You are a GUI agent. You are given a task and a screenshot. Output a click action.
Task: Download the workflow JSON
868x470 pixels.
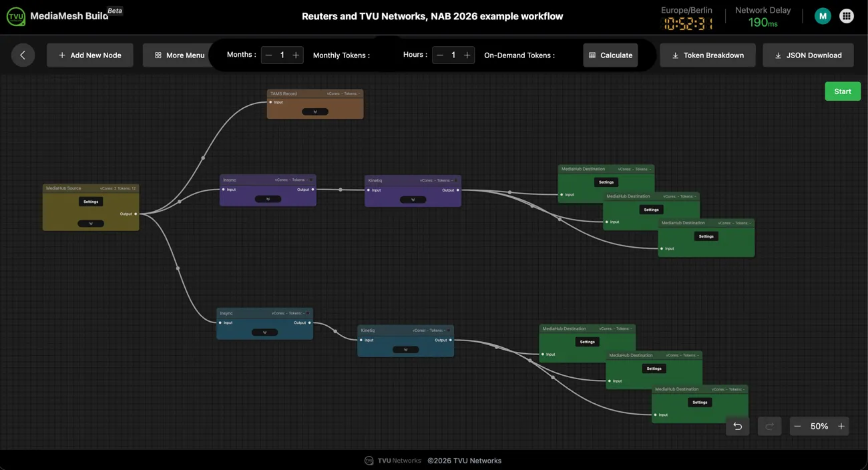(x=808, y=55)
